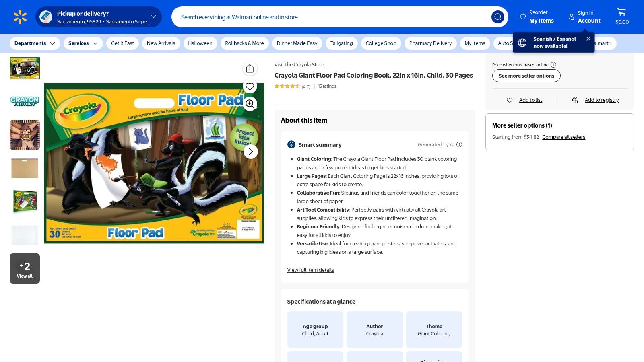Select the angled package thumbnail

point(25,202)
